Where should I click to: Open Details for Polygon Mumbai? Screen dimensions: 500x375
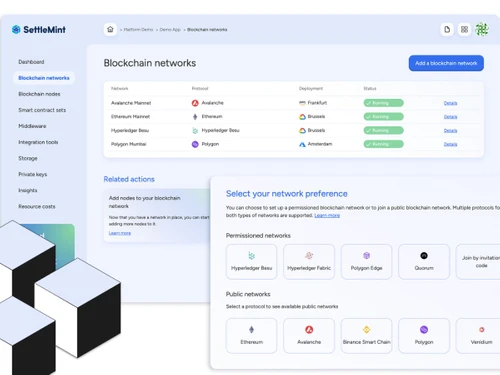pyautogui.click(x=450, y=144)
